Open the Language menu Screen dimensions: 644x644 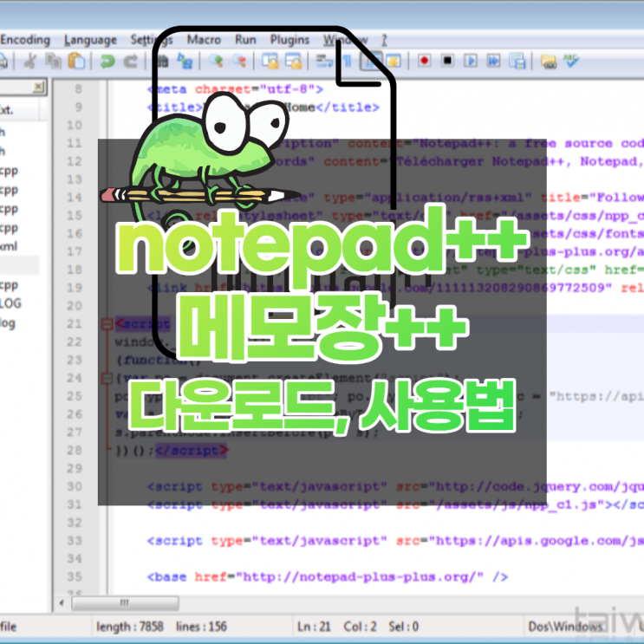click(90, 40)
